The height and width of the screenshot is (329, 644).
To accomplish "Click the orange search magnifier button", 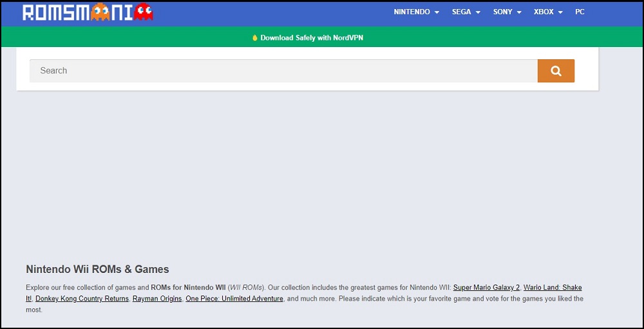I will click(x=556, y=71).
